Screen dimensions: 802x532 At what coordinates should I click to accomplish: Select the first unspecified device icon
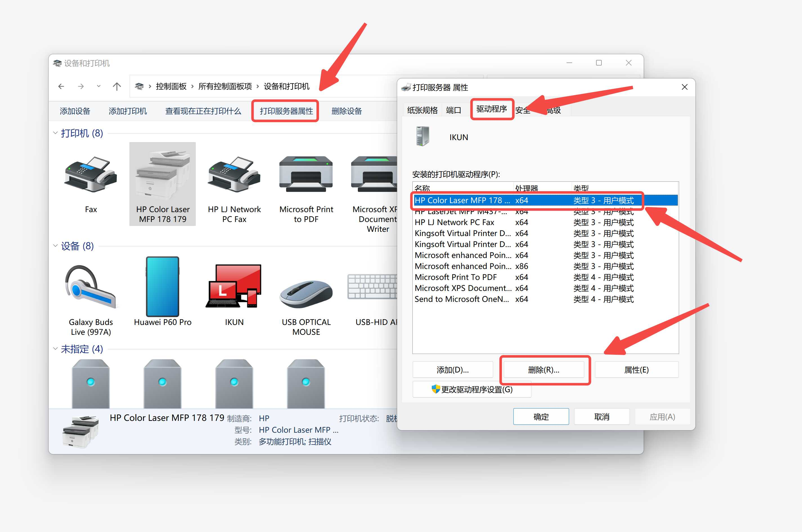91,383
